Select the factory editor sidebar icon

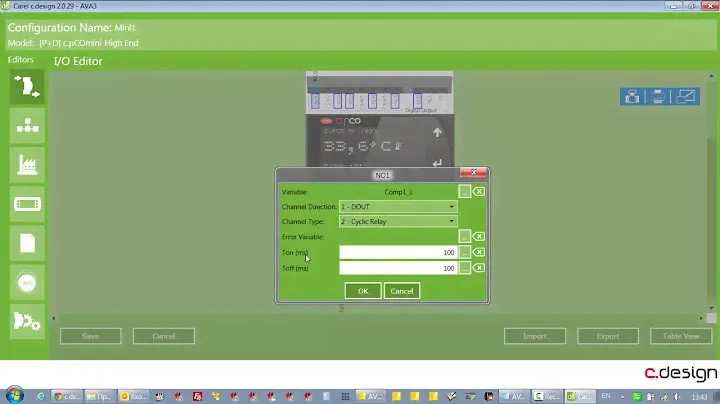pos(27,165)
